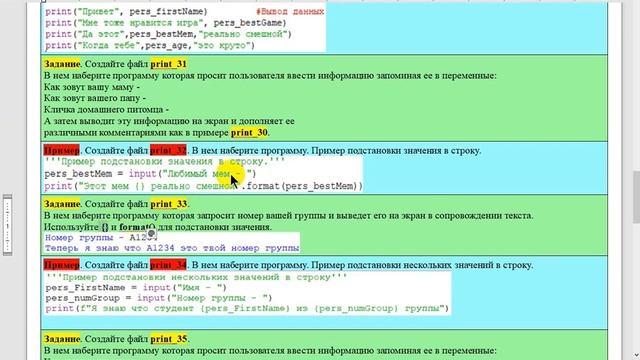Click the instruction line under the print_31 heading
The height and width of the screenshot is (360, 640).
click(x=270, y=76)
